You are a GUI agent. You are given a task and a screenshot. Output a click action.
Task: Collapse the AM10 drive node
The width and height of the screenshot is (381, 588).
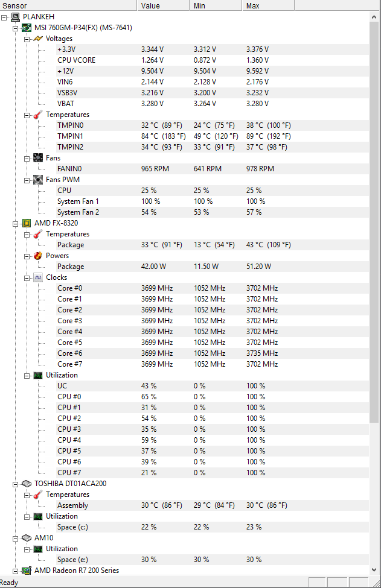tap(15, 539)
